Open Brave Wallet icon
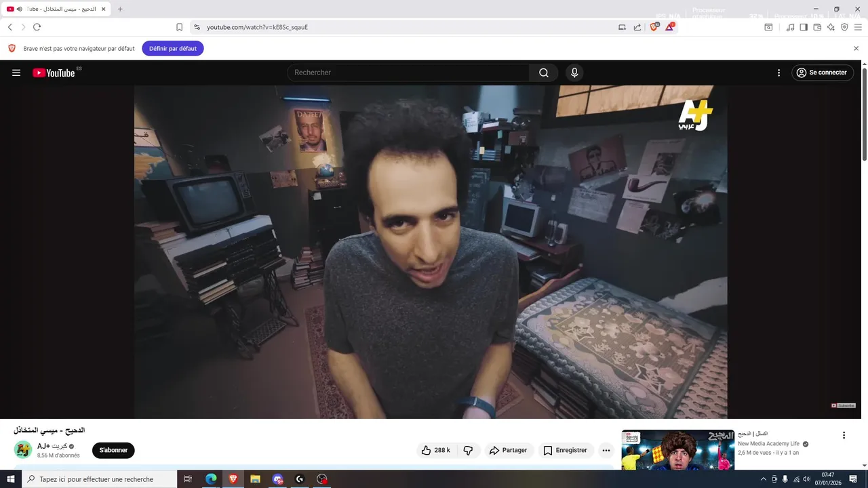 pyautogui.click(x=817, y=27)
